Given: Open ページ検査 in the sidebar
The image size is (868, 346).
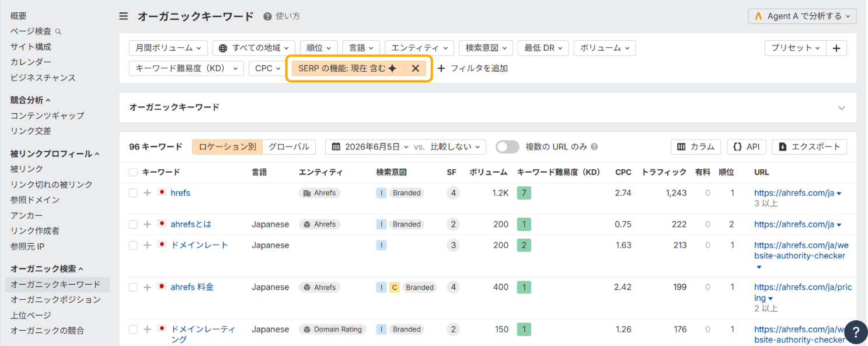Looking at the screenshot, I should click(x=36, y=31).
